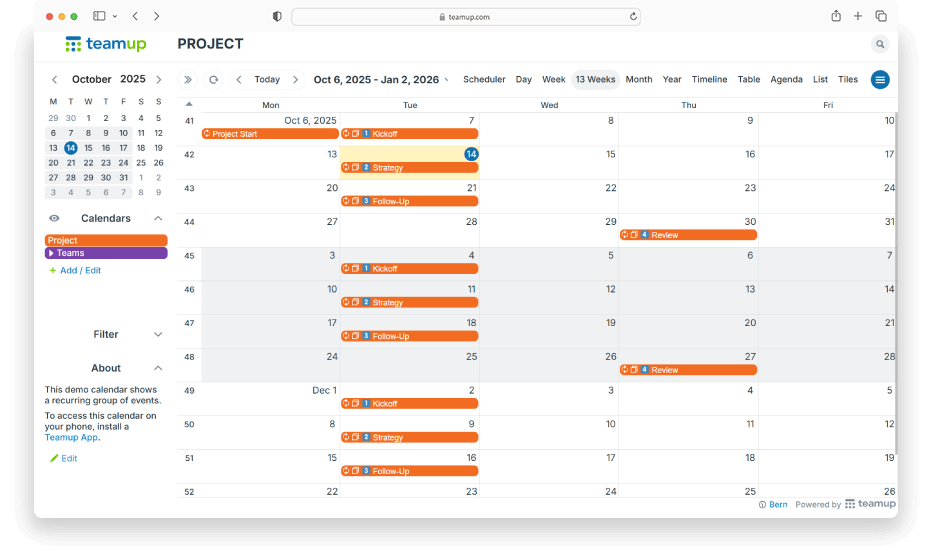Open a new Safari tab with plus icon
The image size is (932, 559).
pyautogui.click(x=858, y=16)
